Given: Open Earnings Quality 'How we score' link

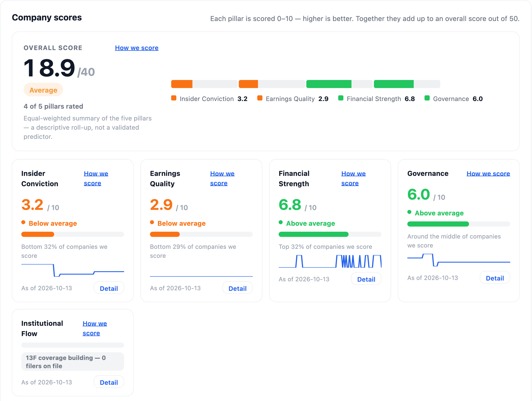Looking at the screenshot, I should (222, 178).
